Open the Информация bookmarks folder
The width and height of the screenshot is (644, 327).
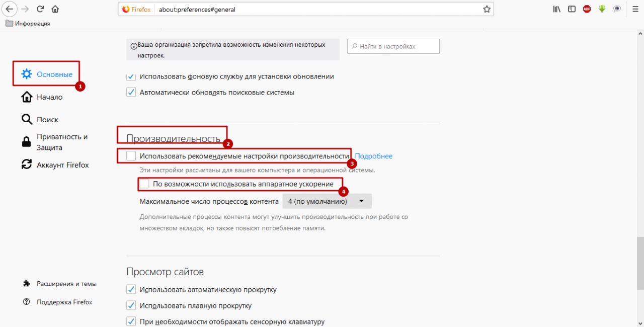pyautogui.click(x=28, y=23)
